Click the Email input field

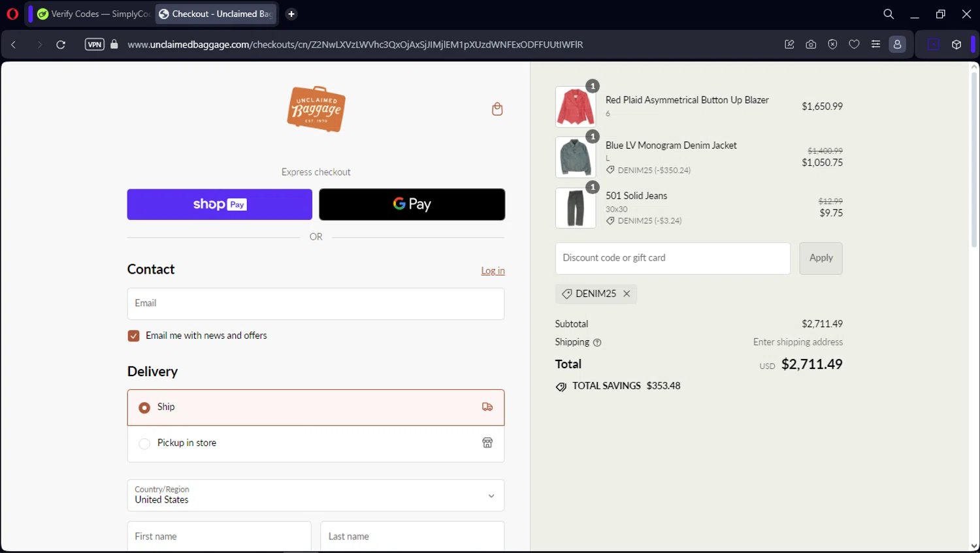click(x=316, y=304)
